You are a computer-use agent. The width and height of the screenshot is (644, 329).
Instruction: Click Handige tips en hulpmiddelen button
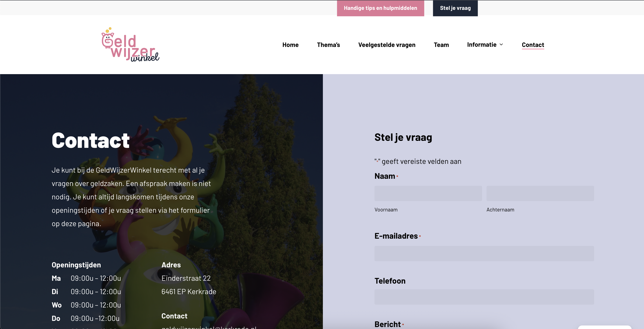click(x=380, y=8)
